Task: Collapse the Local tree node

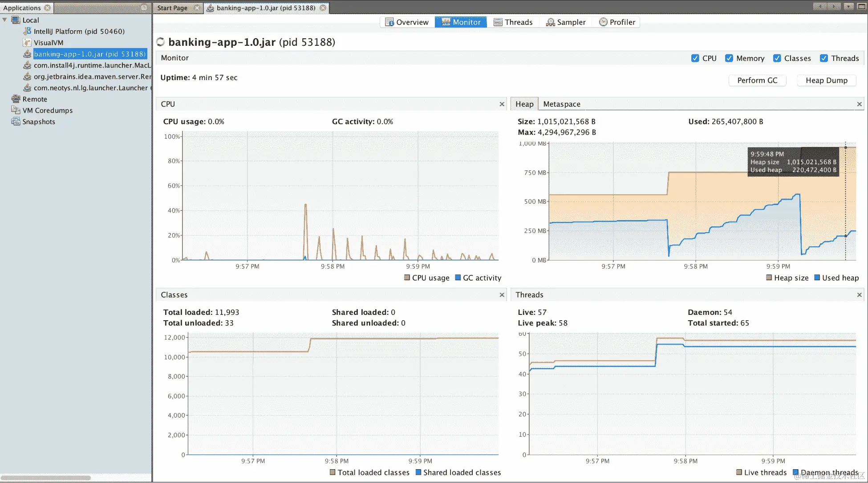Action: pos(5,20)
